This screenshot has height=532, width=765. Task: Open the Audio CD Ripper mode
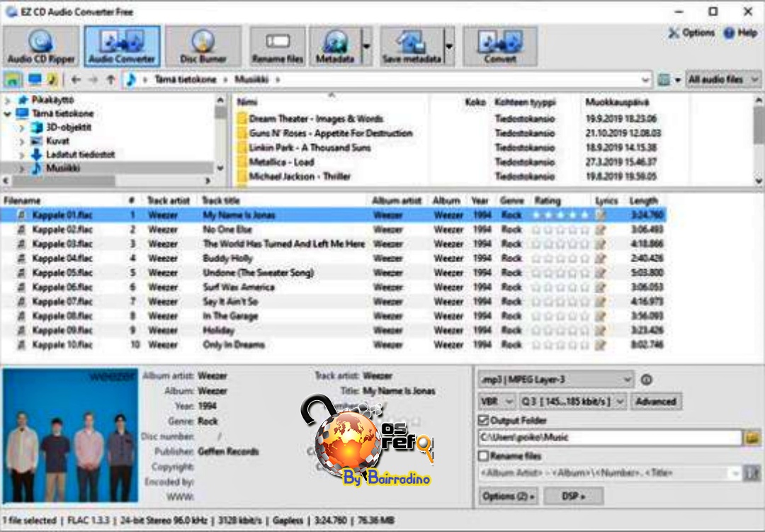click(41, 46)
